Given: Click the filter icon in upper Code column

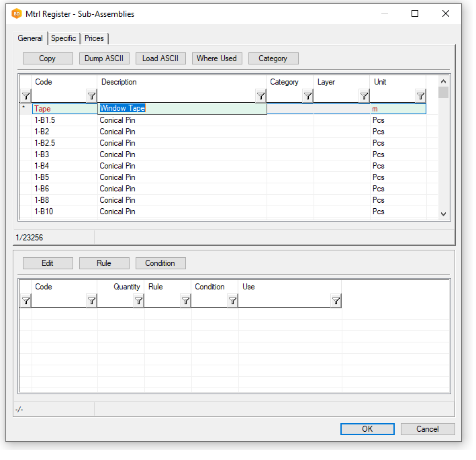Looking at the screenshot, I should tap(91, 96).
